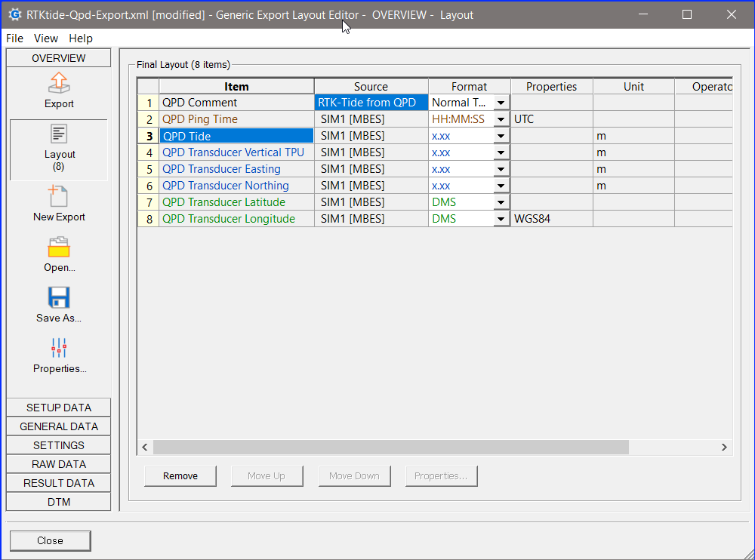Open the File menu
The height and width of the screenshot is (560, 755).
tap(14, 38)
